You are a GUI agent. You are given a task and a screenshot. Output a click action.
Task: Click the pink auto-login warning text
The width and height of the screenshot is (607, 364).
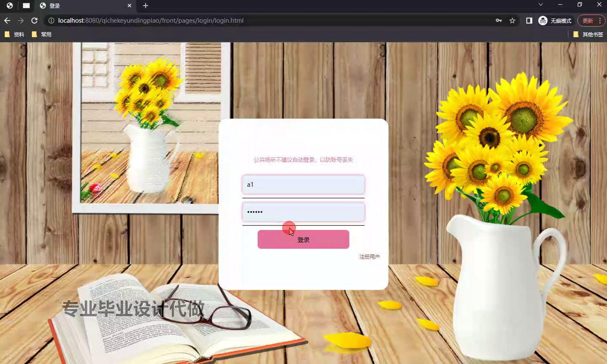tap(303, 160)
